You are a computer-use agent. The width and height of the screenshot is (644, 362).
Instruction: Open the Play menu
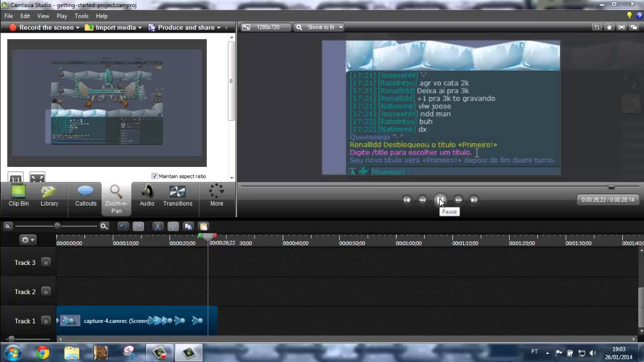62,16
